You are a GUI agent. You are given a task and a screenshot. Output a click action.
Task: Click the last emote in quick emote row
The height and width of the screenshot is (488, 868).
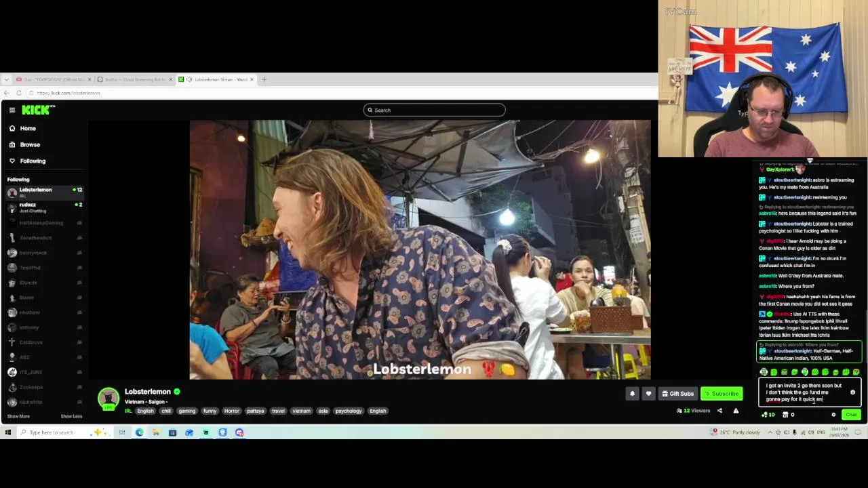click(856, 372)
